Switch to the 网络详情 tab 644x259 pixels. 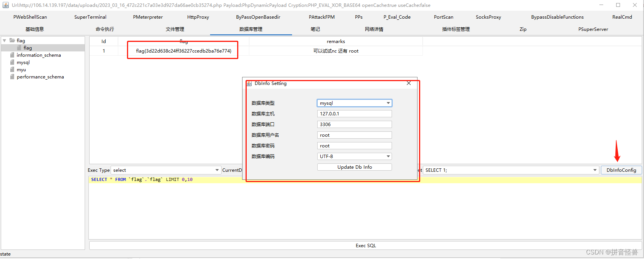[x=374, y=29]
